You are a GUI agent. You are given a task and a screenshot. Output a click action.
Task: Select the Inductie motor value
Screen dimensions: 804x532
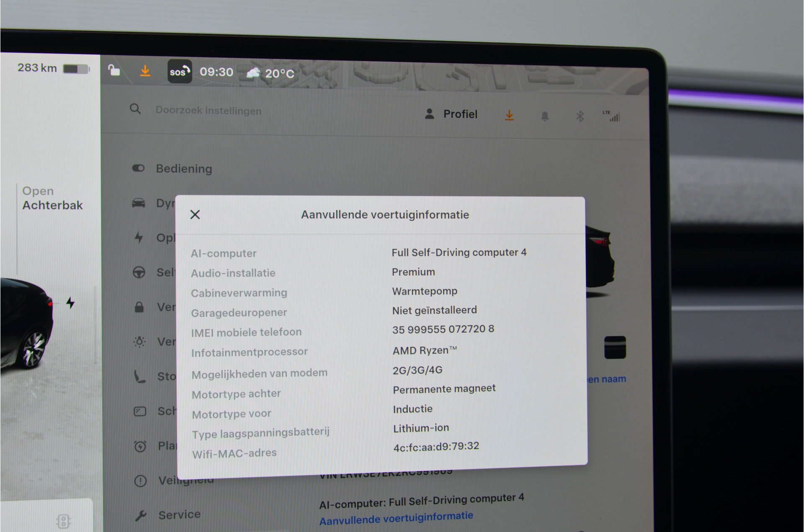(x=413, y=409)
